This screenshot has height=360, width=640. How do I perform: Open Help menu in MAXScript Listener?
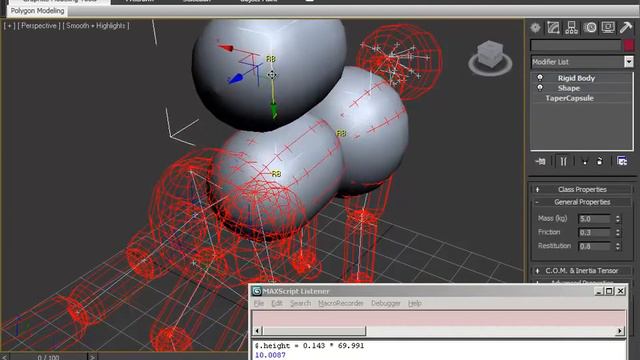[415, 303]
